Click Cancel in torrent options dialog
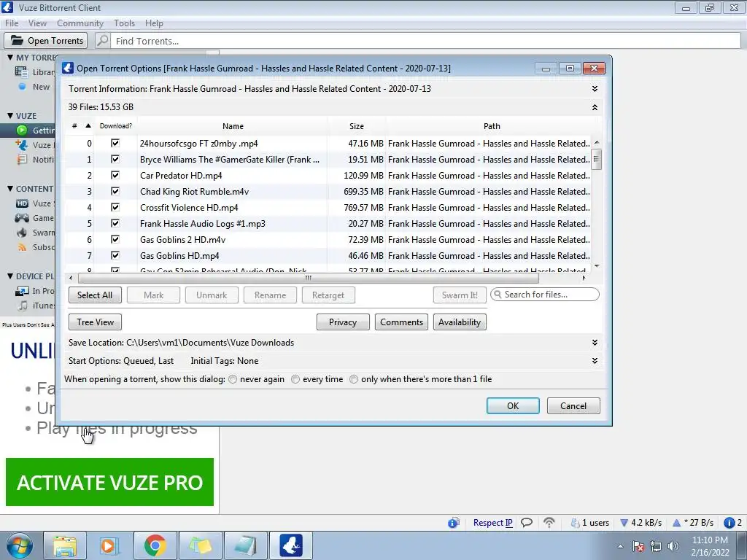747x560 pixels. [x=573, y=405]
